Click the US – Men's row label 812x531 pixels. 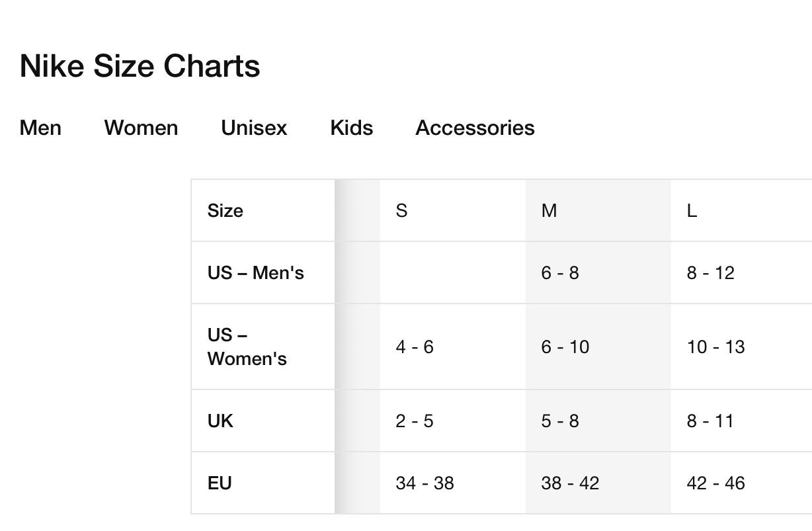point(255,272)
